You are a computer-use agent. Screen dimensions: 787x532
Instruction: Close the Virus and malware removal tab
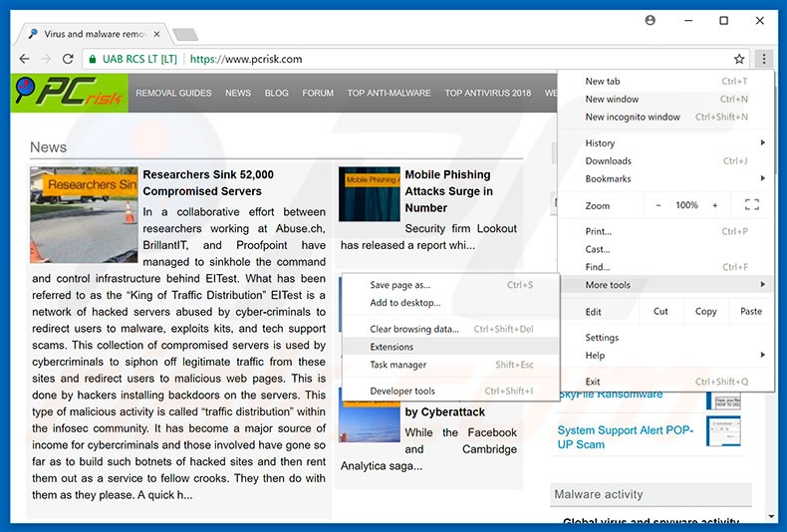(156, 34)
